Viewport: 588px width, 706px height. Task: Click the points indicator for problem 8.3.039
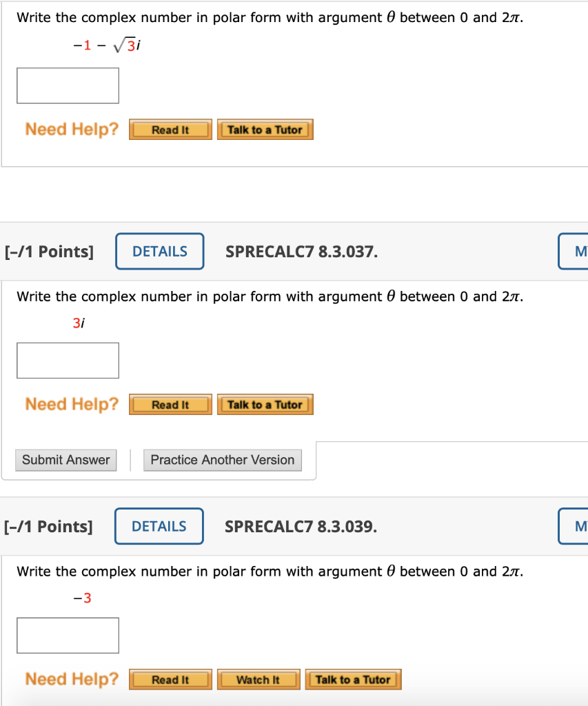50,526
